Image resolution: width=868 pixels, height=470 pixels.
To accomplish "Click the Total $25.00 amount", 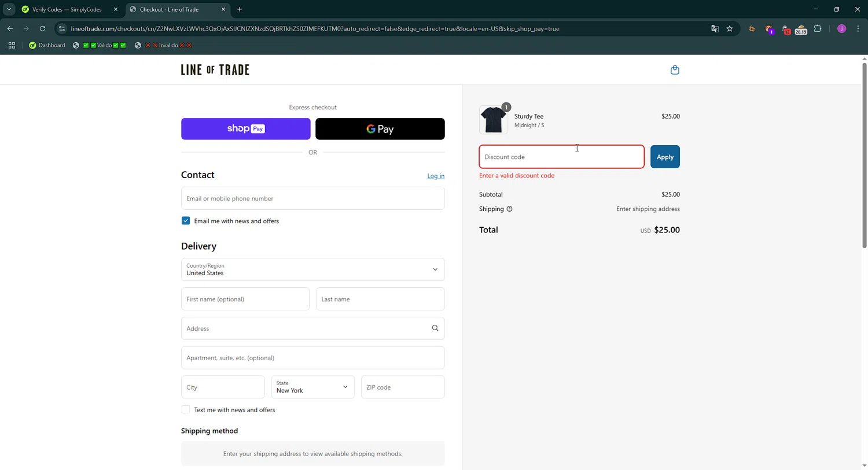I will click(x=667, y=230).
